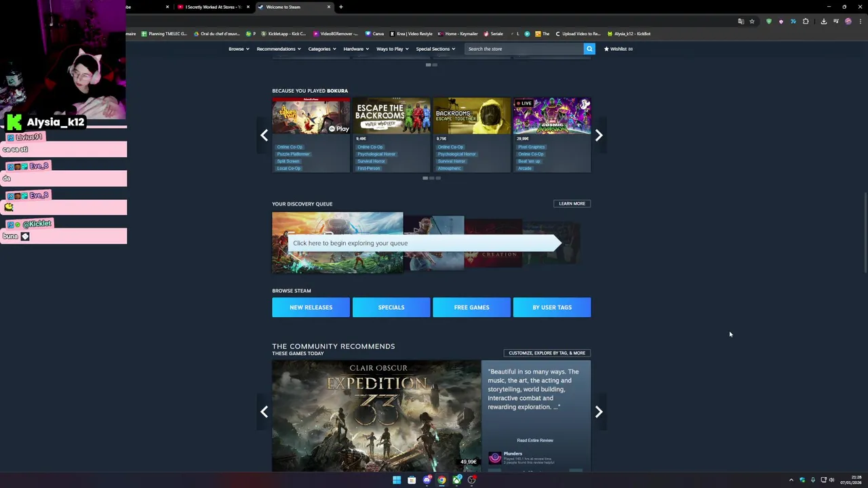The height and width of the screenshot is (488, 868).
Task: Click SPECIALS button
Action: tap(391, 307)
